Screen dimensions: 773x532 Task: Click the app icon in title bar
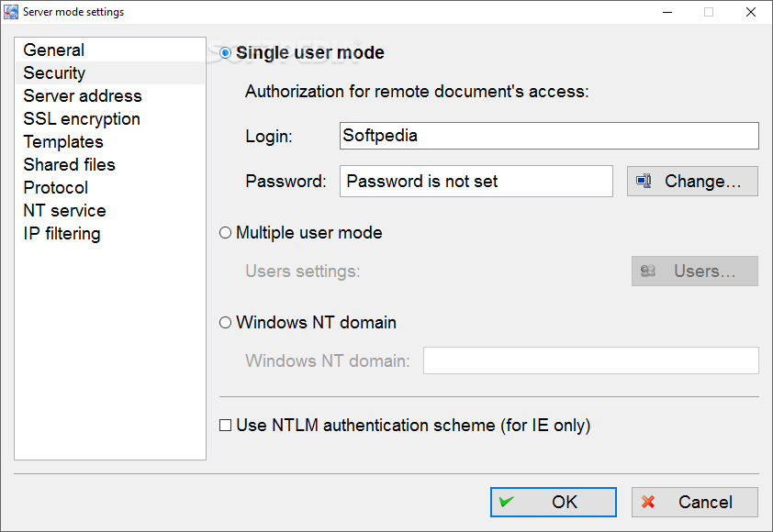pyautogui.click(x=11, y=12)
